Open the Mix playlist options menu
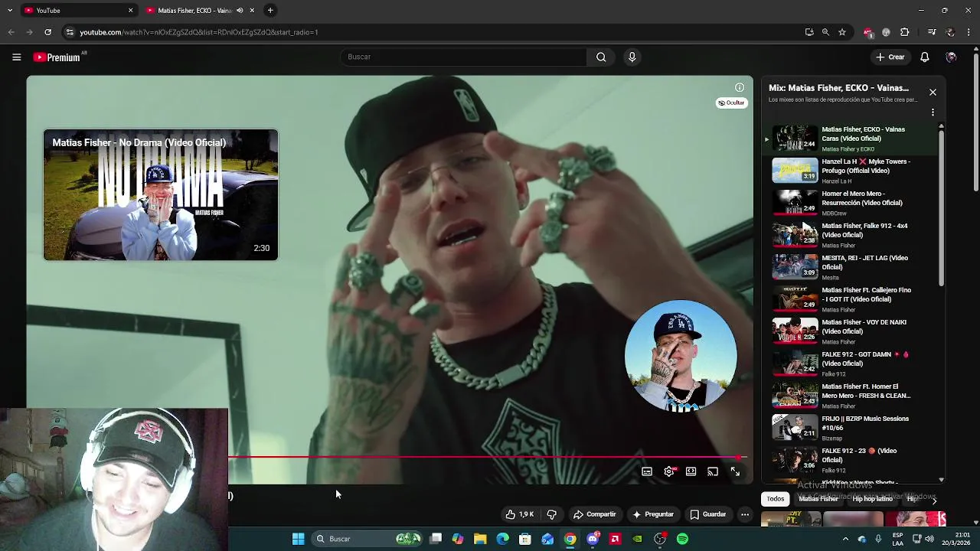 tap(933, 112)
